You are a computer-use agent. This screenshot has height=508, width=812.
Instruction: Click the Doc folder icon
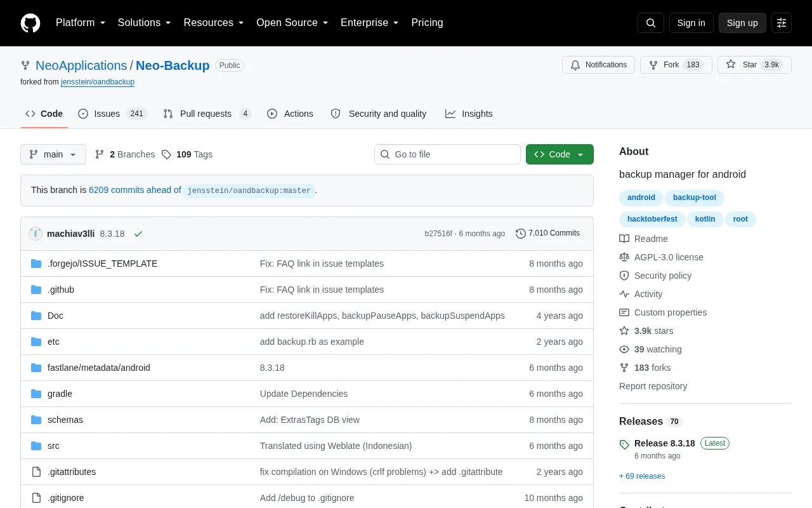(x=36, y=316)
